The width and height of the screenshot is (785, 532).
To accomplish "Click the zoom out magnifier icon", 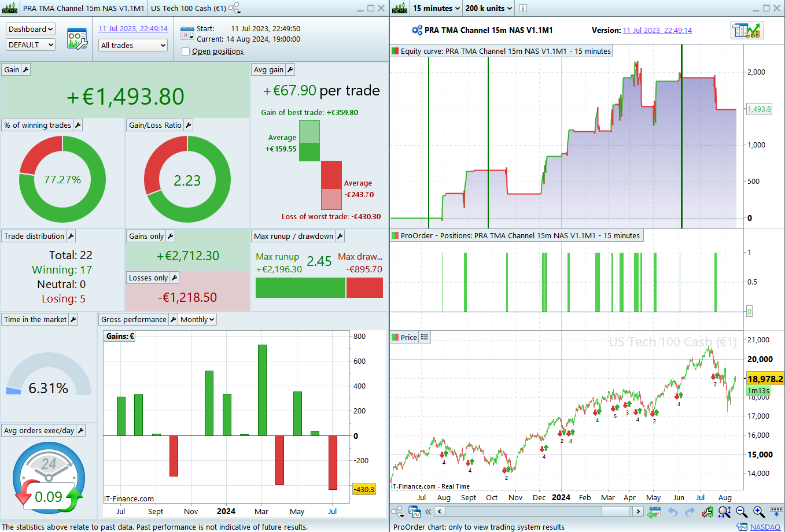I will (742, 511).
